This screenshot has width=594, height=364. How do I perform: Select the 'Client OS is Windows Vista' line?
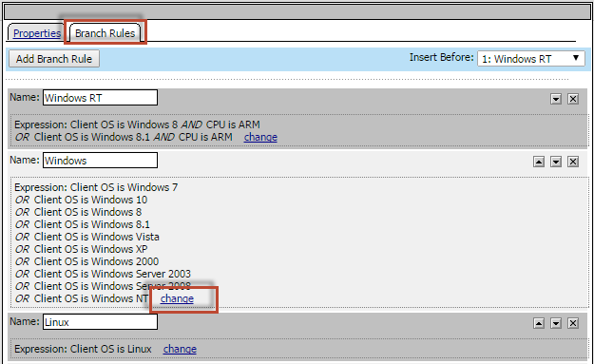[x=97, y=237]
